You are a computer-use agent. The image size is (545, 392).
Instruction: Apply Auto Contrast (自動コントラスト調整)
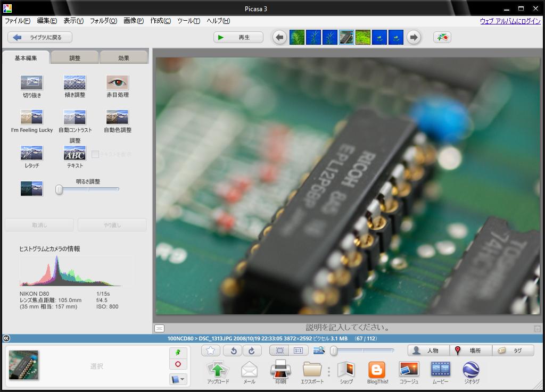75,118
